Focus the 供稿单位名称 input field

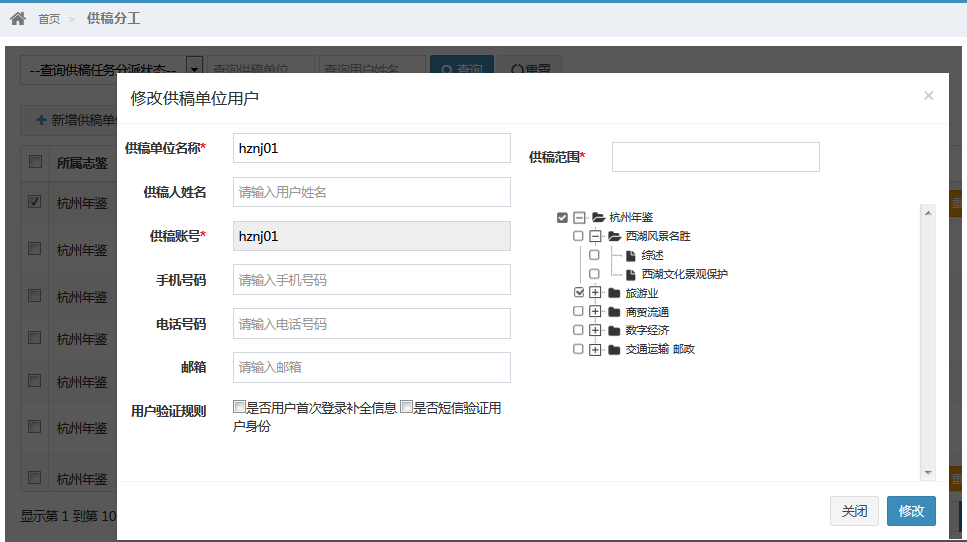372,148
